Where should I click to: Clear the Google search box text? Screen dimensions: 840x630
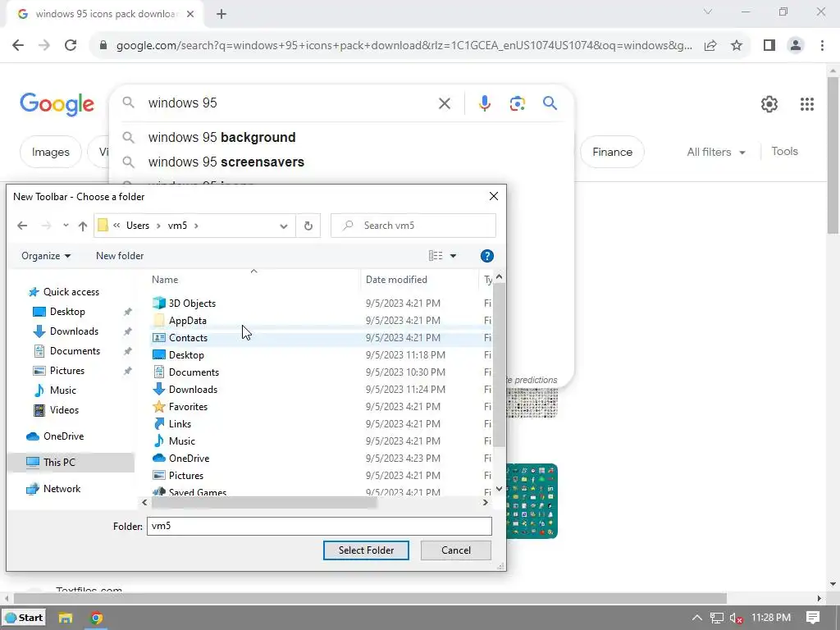[444, 103]
